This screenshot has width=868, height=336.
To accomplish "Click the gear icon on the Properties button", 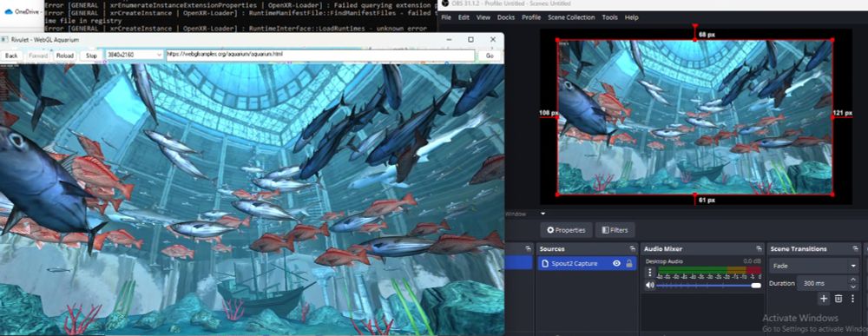I will point(550,230).
